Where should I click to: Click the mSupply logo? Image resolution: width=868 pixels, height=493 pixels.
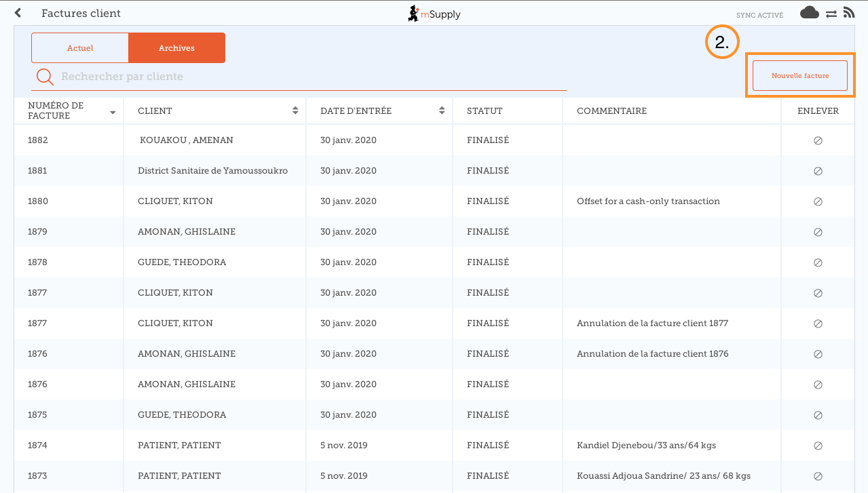(434, 14)
